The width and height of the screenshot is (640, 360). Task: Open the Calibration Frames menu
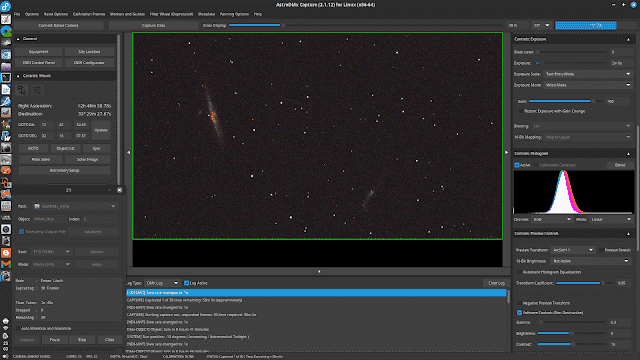[89, 14]
